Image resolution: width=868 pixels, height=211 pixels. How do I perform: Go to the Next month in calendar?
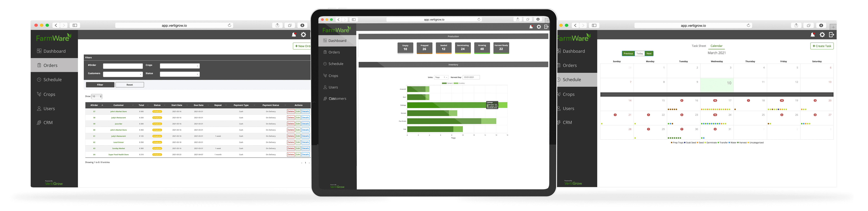tap(649, 53)
